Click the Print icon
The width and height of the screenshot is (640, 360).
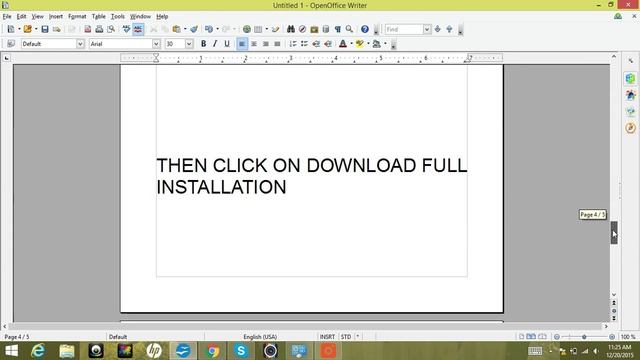point(99,29)
